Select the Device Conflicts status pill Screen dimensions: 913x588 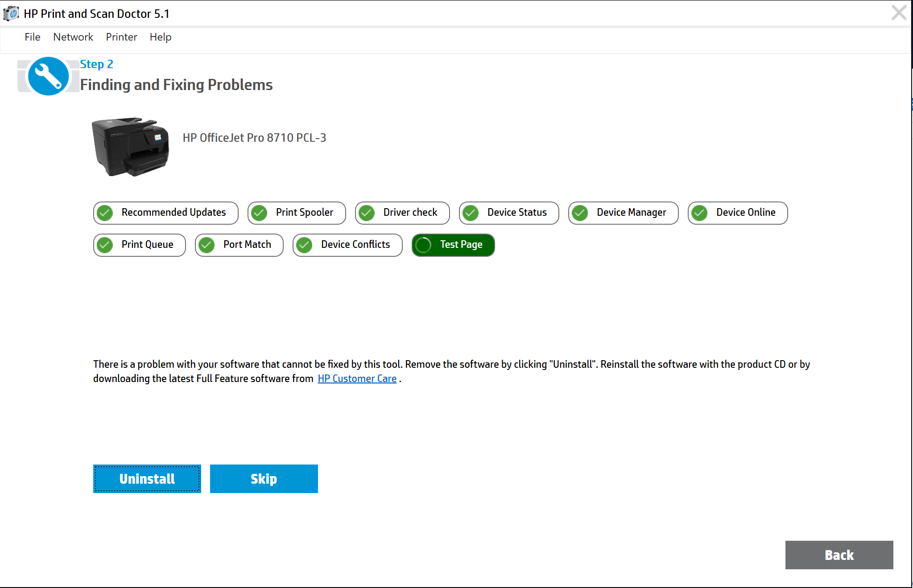click(x=347, y=245)
